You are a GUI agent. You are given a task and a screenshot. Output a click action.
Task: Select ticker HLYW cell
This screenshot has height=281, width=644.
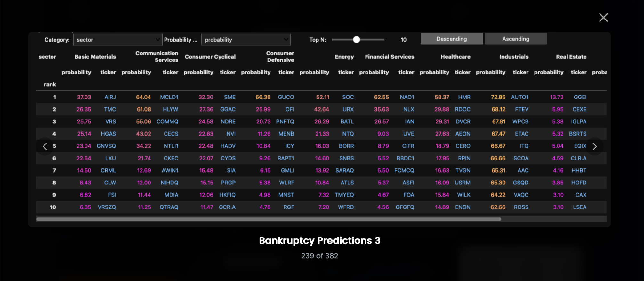[x=170, y=109]
